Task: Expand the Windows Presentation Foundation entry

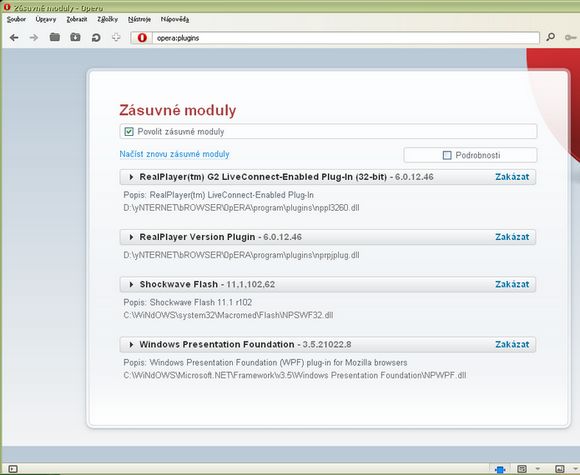Action: click(x=131, y=344)
